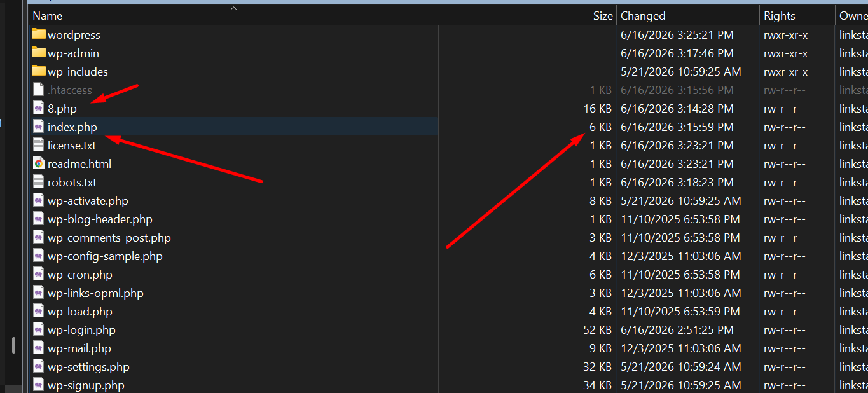Select the wp-admin folder icon
The height and width of the screenshot is (393, 868).
point(39,53)
